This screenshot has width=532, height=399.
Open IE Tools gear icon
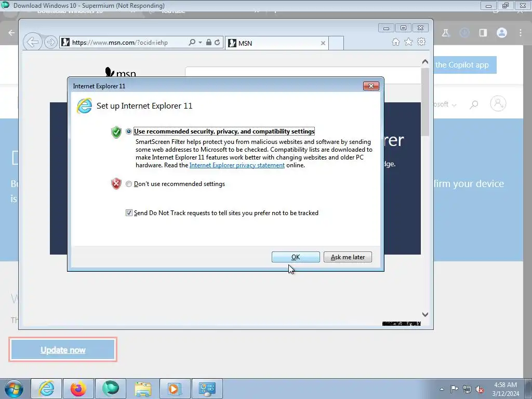(x=421, y=42)
